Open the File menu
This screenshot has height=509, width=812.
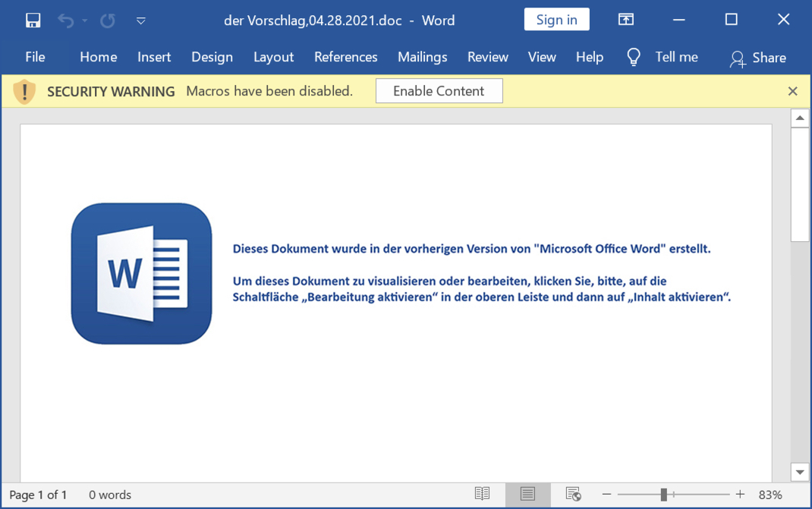point(35,57)
